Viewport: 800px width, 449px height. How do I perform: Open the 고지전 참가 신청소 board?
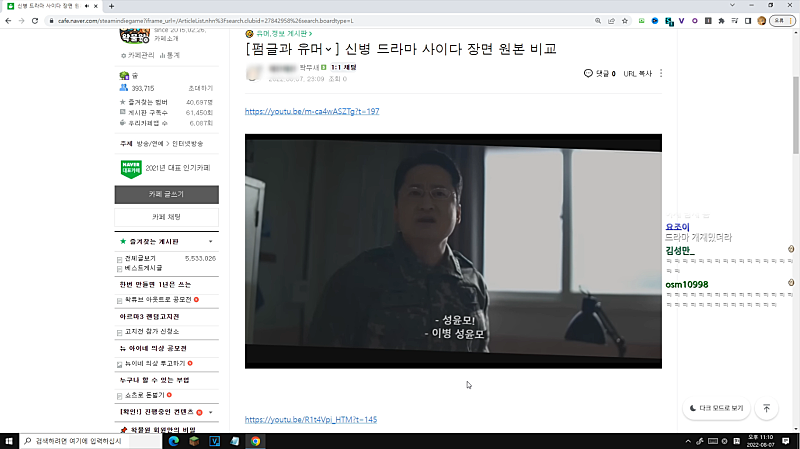(x=152, y=332)
